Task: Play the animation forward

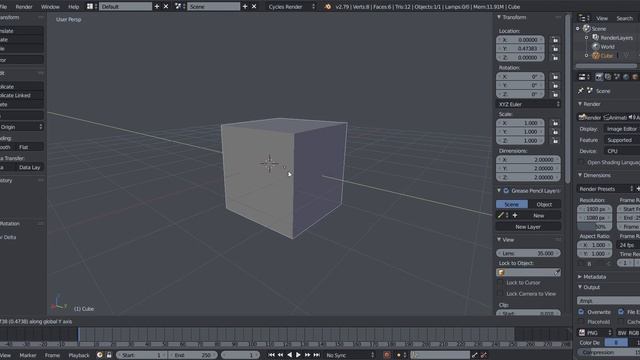Action: tap(298, 355)
